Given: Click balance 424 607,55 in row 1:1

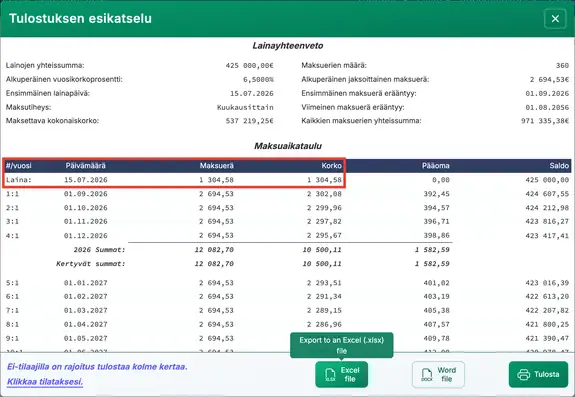Looking at the screenshot, I should (547, 194).
